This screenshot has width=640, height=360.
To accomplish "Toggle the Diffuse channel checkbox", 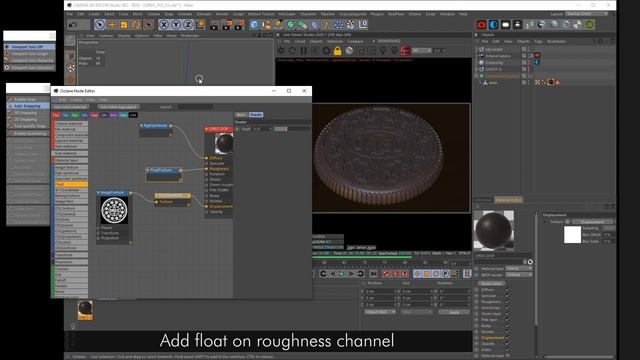I will [507, 290].
